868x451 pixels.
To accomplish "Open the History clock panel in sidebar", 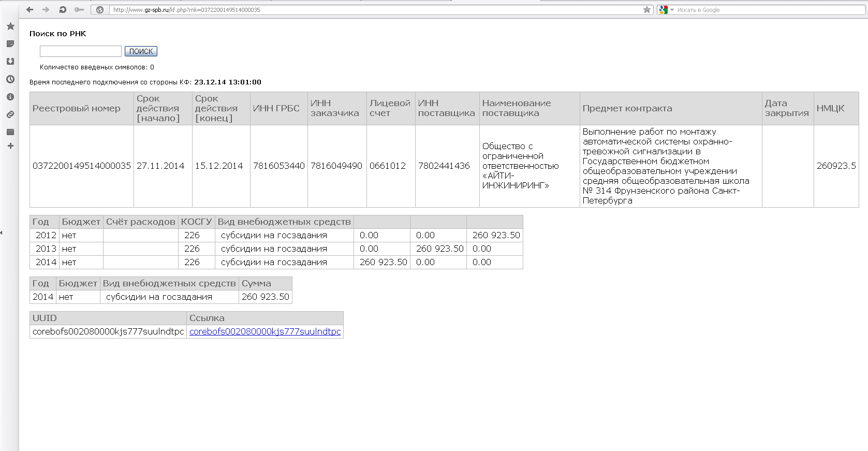I will pos(10,79).
